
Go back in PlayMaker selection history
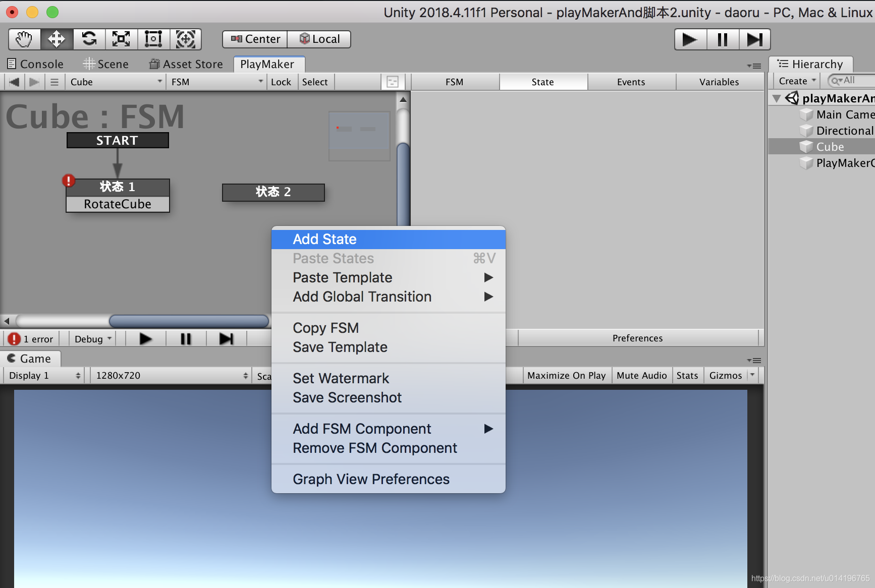[x=14, y=82]
